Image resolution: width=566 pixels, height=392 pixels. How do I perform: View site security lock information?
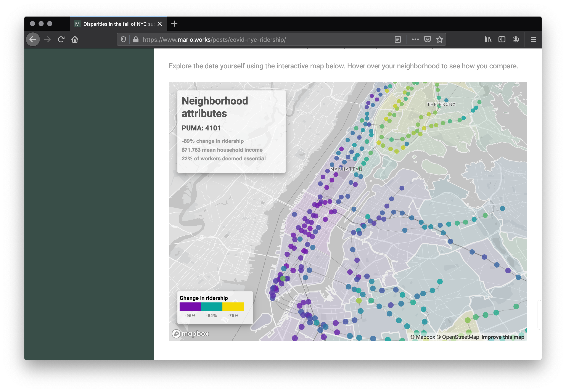[136, 40]
